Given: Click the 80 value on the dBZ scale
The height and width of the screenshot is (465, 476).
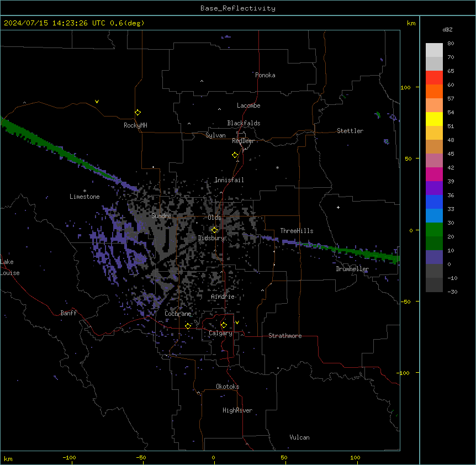Looking at the screenshot, I should click(451, 44).
